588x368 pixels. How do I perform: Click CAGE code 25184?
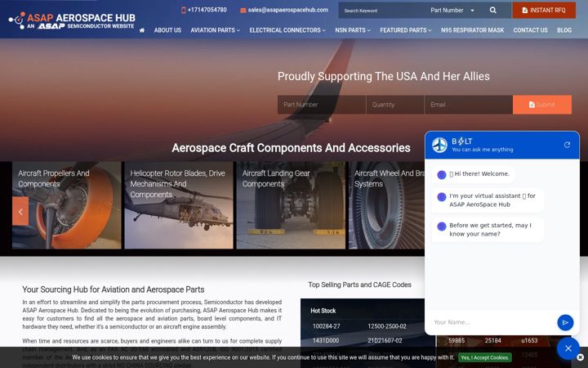tap(492, 340)
